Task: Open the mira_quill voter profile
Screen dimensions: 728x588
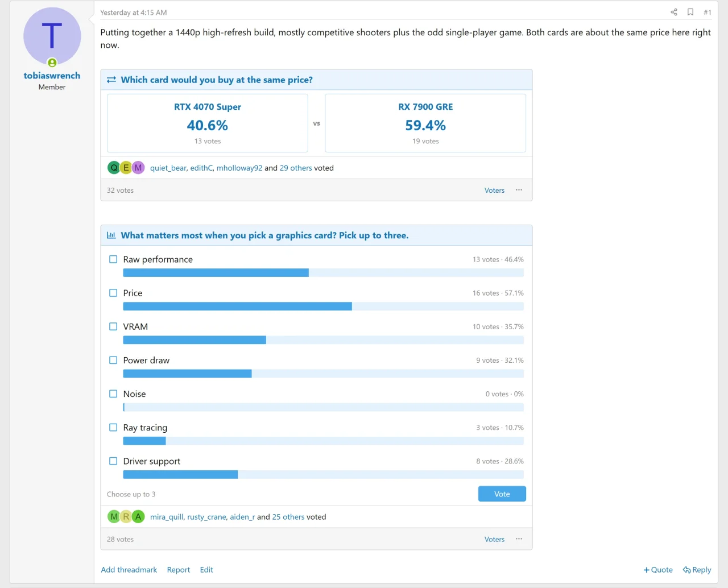Action: click(167, 517)
